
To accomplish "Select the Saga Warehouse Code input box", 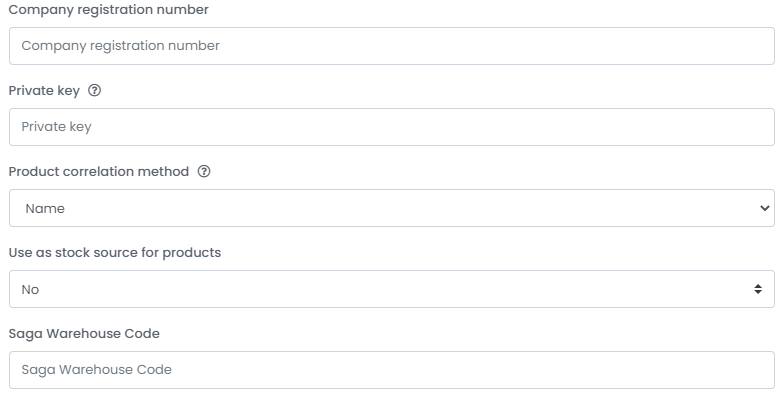I will 391,370.
